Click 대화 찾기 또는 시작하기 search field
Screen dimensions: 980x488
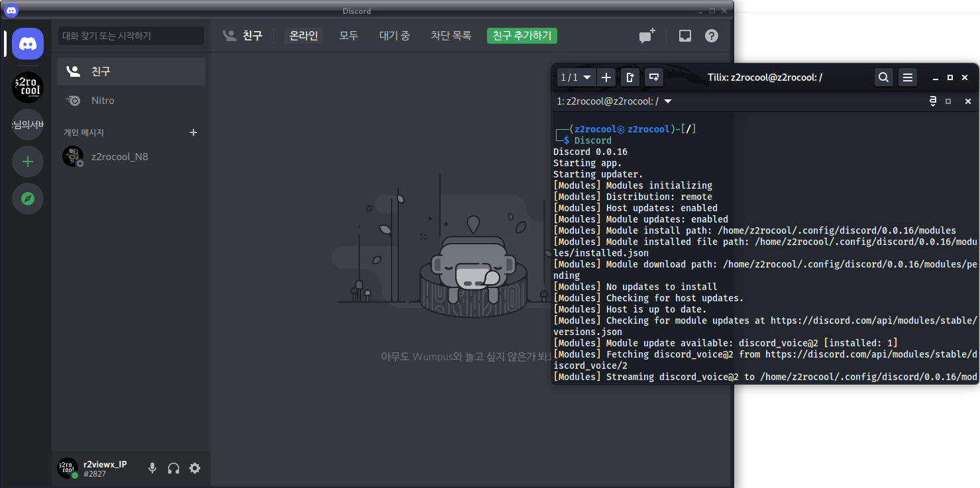tap(131, 36)
